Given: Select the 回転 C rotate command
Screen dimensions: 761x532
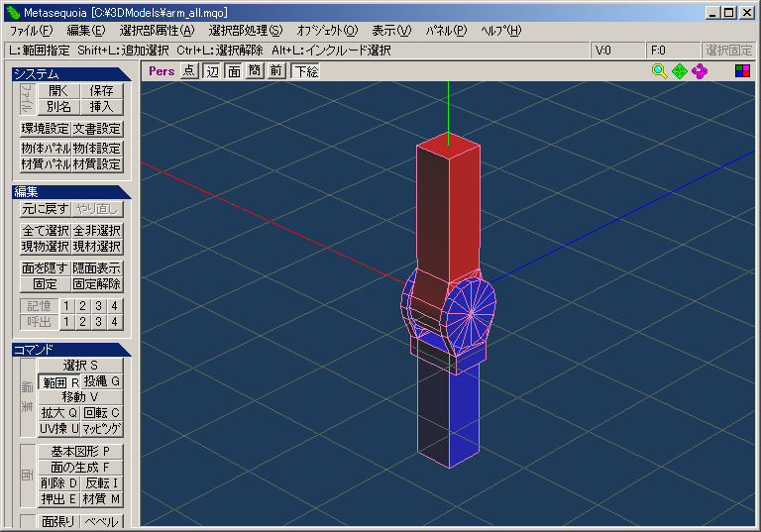Looking at the screenshot, I should (101, 413).
